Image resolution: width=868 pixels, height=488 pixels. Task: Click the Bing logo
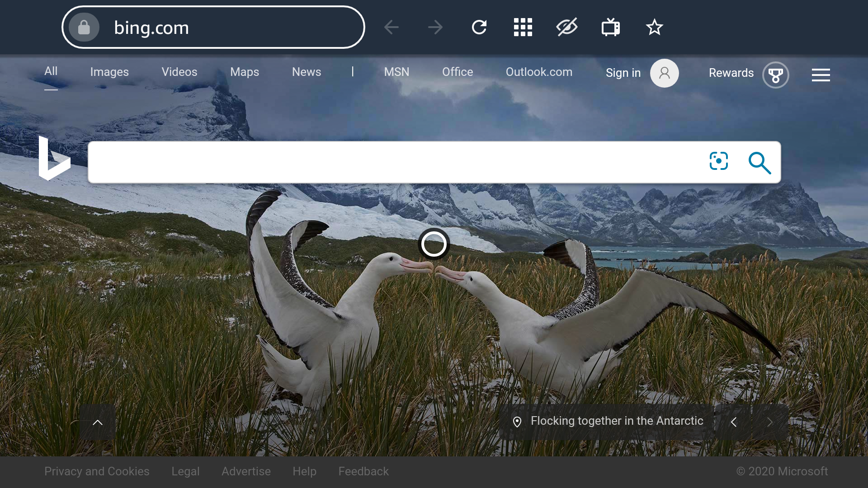(54, 160)
